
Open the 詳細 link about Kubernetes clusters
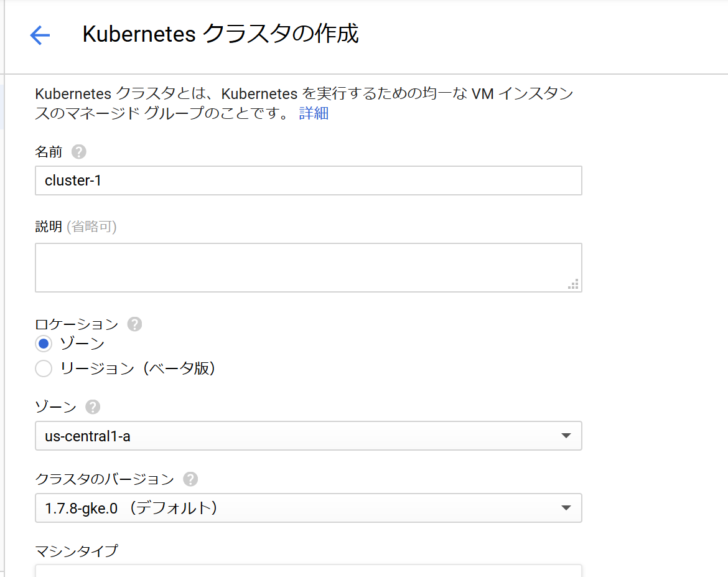tap(314, 113)
